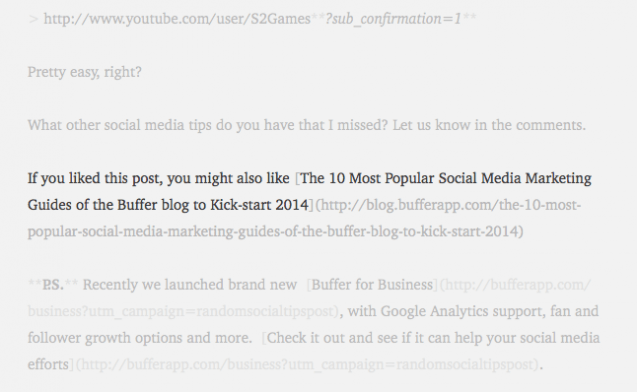The height and width of the screenshot is (392, 637).
Task: Click 'Guides of the Buffer blog to Kick-start 2014'
Action: coord(168,205)
